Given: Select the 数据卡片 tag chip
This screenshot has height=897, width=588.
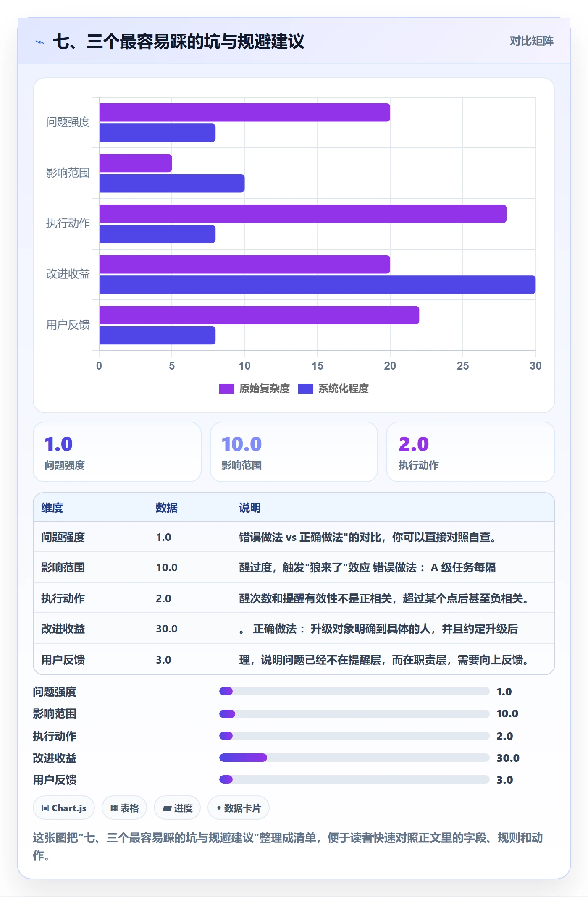Looking at the screenshot, I should tap(238, 808).
